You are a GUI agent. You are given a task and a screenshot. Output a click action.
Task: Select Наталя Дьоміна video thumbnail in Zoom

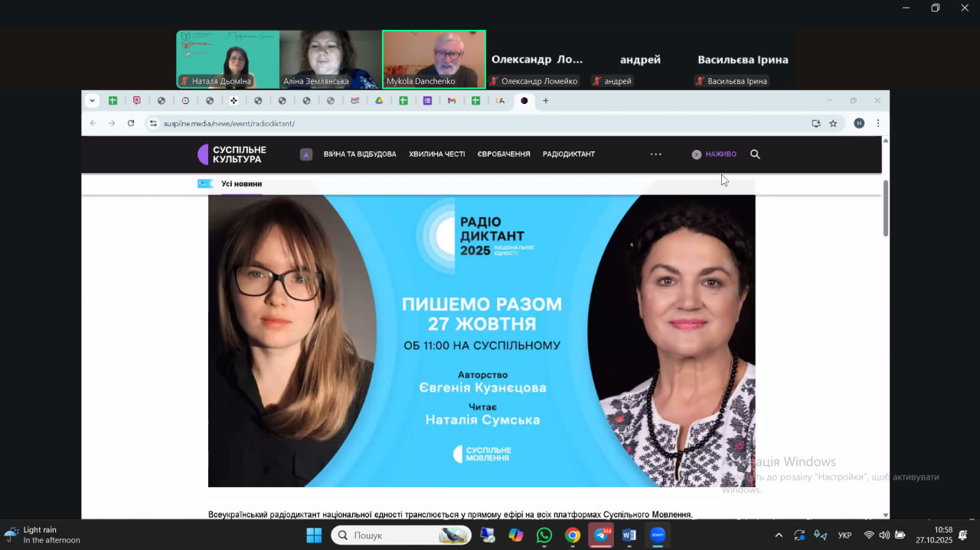[x=227, y=60]
